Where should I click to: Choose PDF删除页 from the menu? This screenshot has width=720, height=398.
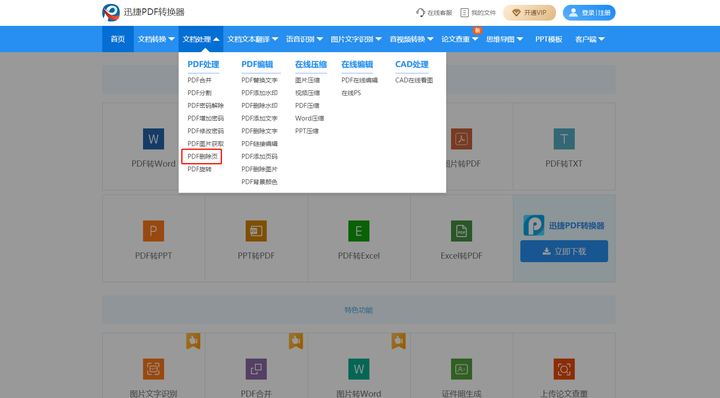202,157
